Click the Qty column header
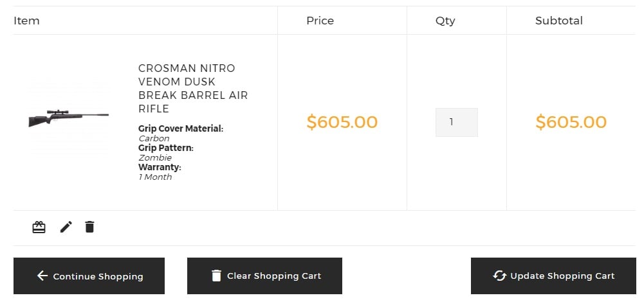Image resolution: width=644 pixels, height=300 pixels. (x=445, y=21)
